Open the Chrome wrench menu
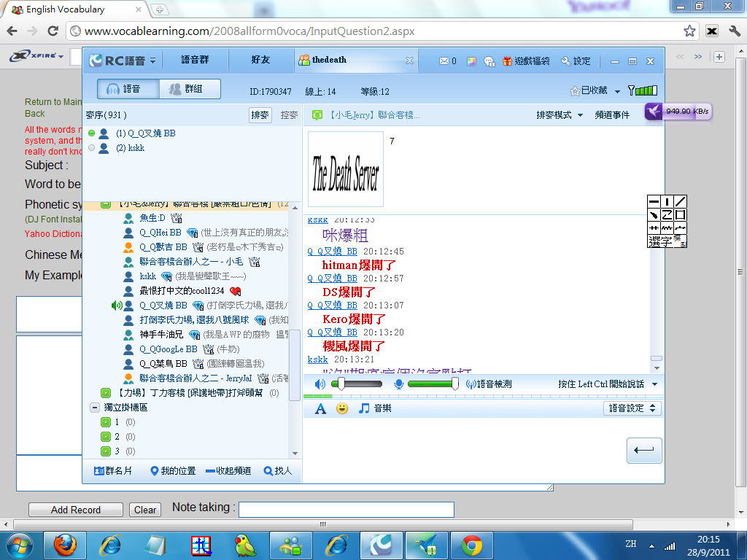747x560 pixels. tap(734, 31)
